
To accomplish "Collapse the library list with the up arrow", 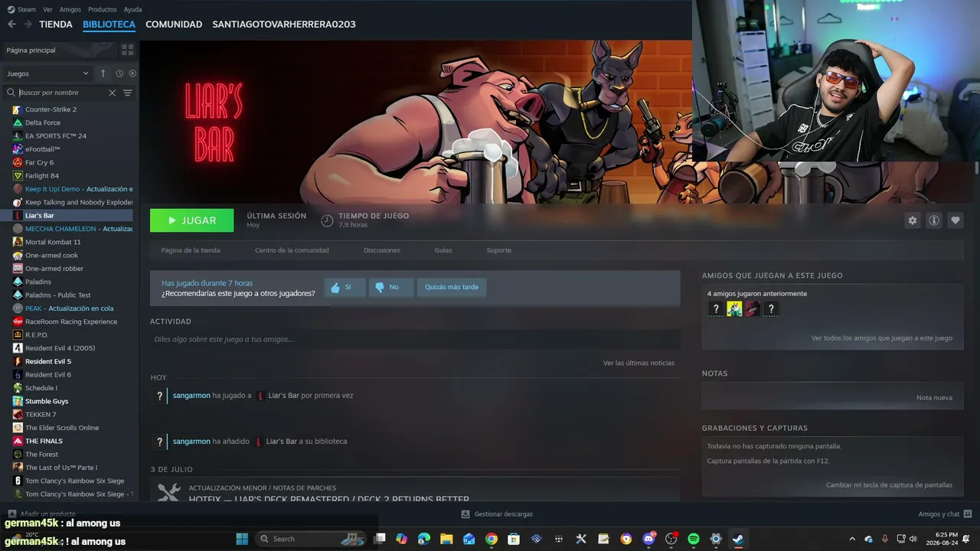I will (103, 73).
